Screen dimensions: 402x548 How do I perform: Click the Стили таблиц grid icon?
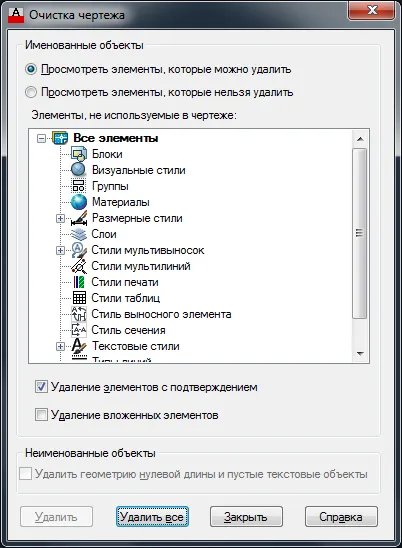[x=79, y=298]
